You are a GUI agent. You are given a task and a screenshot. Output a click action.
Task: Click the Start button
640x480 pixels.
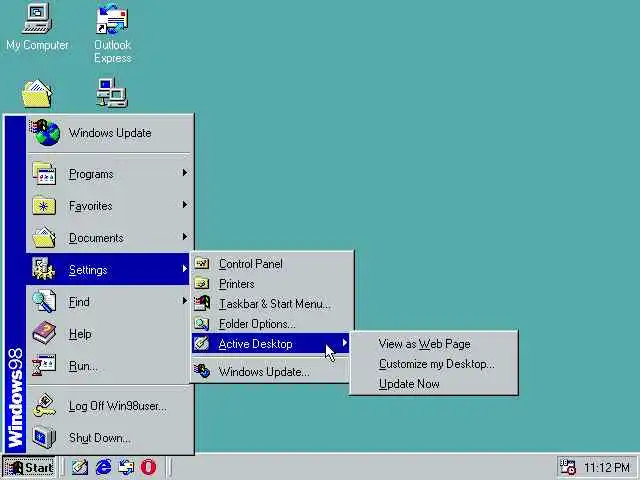pyautogui.click(x=29, y=467)
